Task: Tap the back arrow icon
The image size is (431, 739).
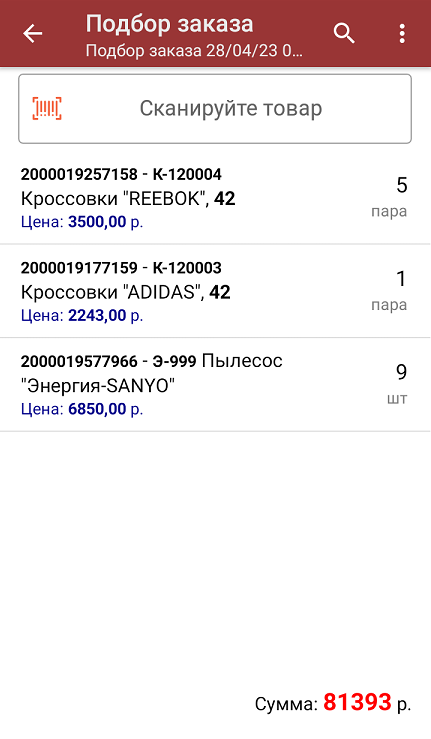Action: coord(33,33)
